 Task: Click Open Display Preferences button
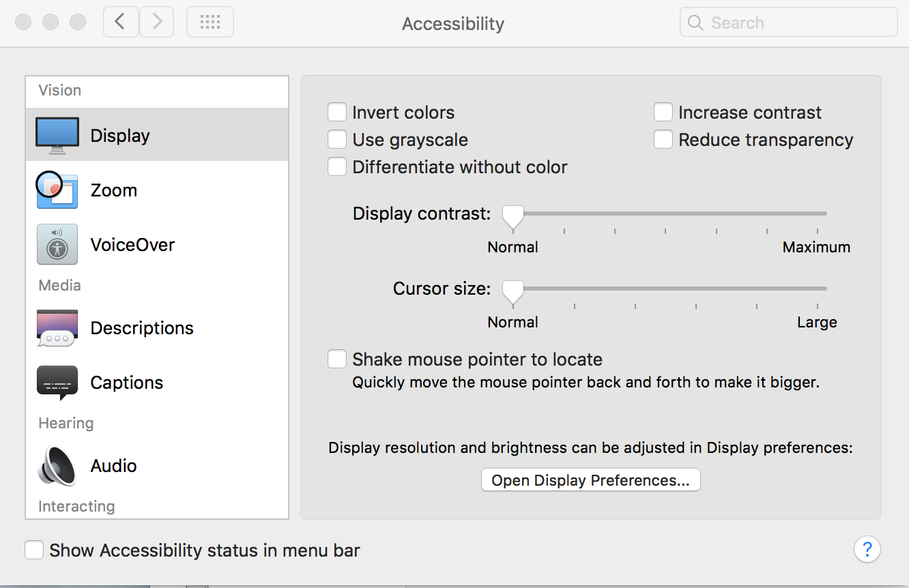(590, 480)
